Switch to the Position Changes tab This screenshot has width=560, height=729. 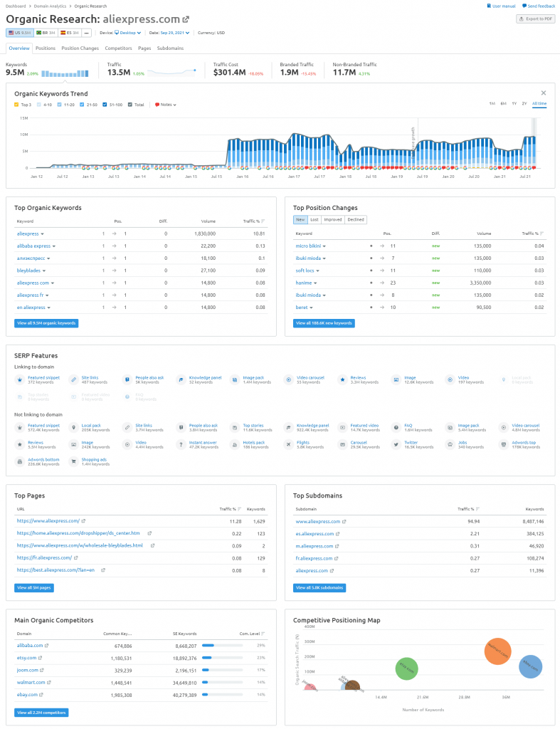80,48
